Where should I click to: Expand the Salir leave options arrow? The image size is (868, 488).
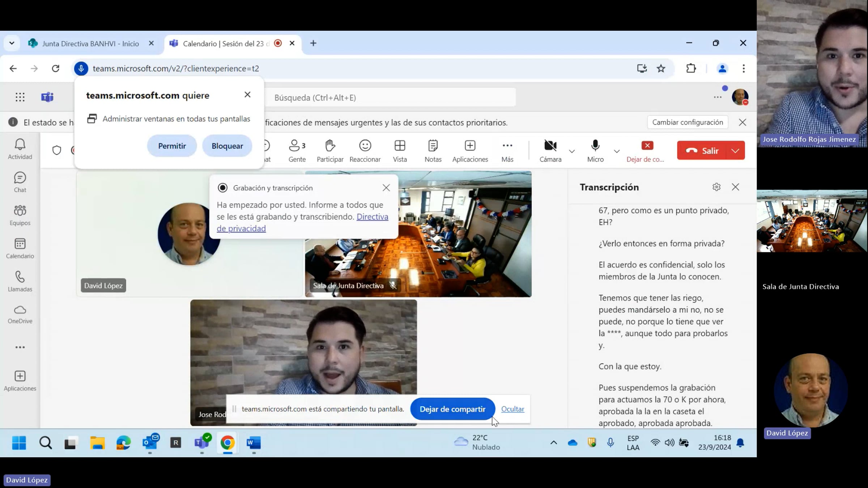(735, 150)
